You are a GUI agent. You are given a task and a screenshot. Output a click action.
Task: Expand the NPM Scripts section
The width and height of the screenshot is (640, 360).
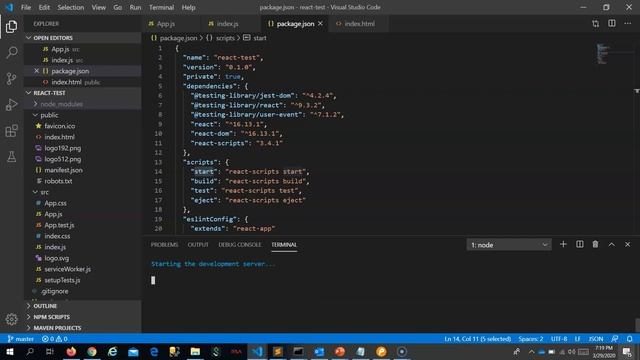coord(83,317)
